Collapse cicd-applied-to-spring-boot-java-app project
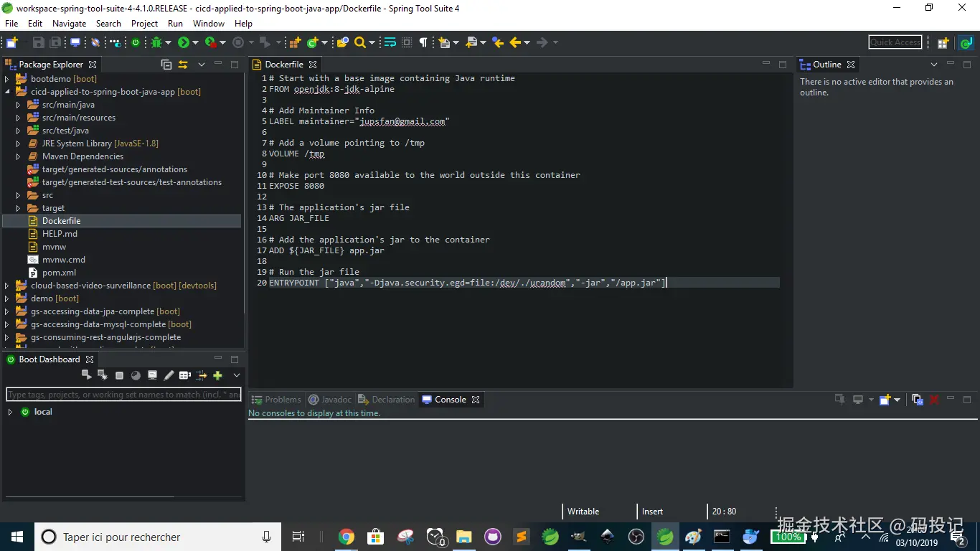The image size is (980, 551). tap(7, 92)
